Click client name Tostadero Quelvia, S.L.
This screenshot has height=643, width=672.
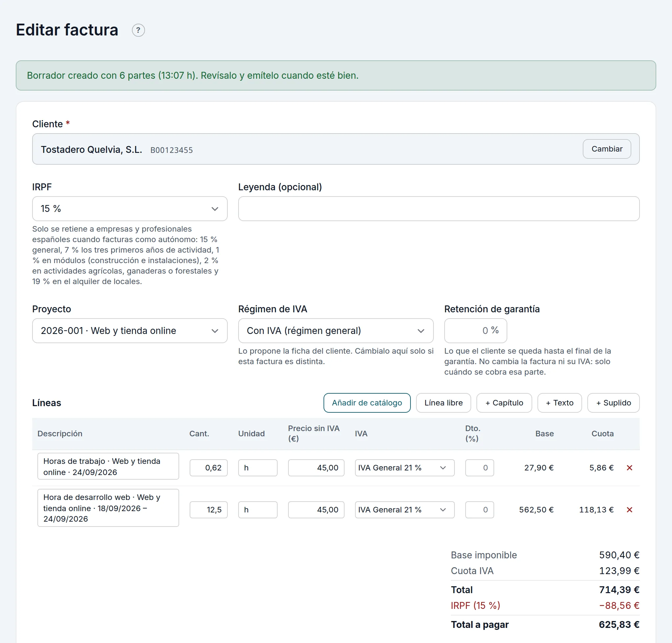(91, 150)
